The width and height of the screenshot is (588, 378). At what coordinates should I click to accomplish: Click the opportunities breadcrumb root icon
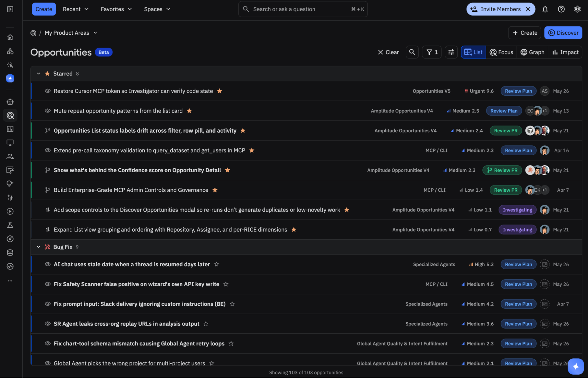(x=33, y=33)
